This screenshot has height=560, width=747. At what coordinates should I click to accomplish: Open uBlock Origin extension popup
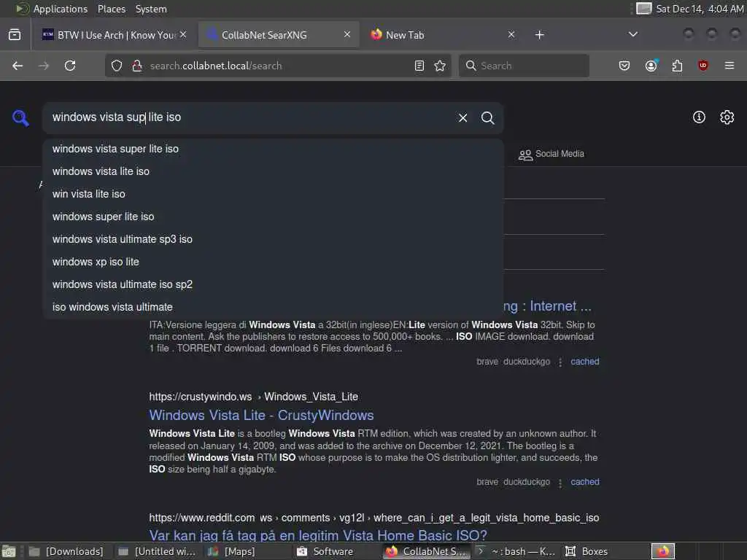pyautogui.click(x=703, y=66)
